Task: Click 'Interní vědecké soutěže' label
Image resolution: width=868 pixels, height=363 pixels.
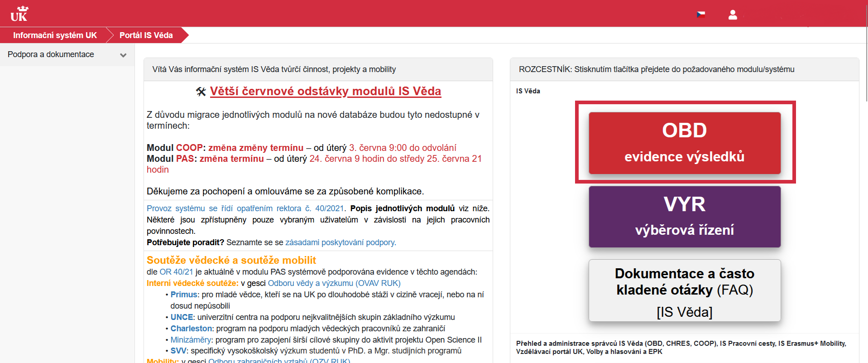Action: 192,283
